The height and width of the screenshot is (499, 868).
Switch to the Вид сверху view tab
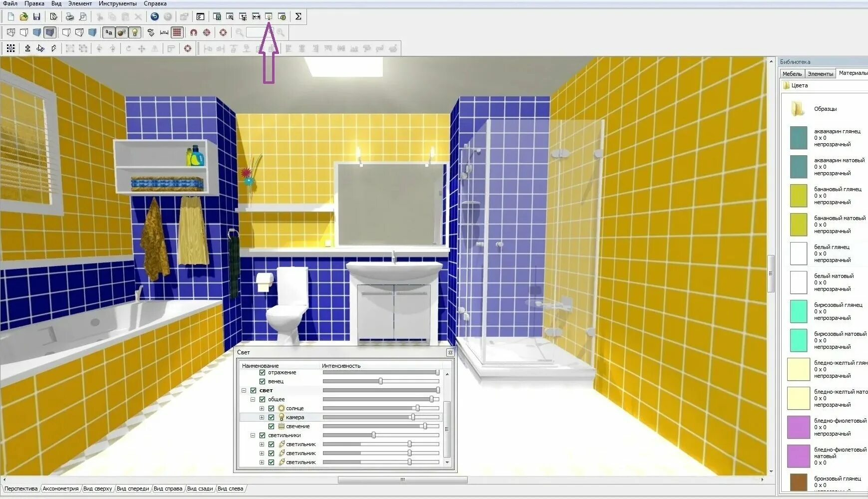point(97,489)
